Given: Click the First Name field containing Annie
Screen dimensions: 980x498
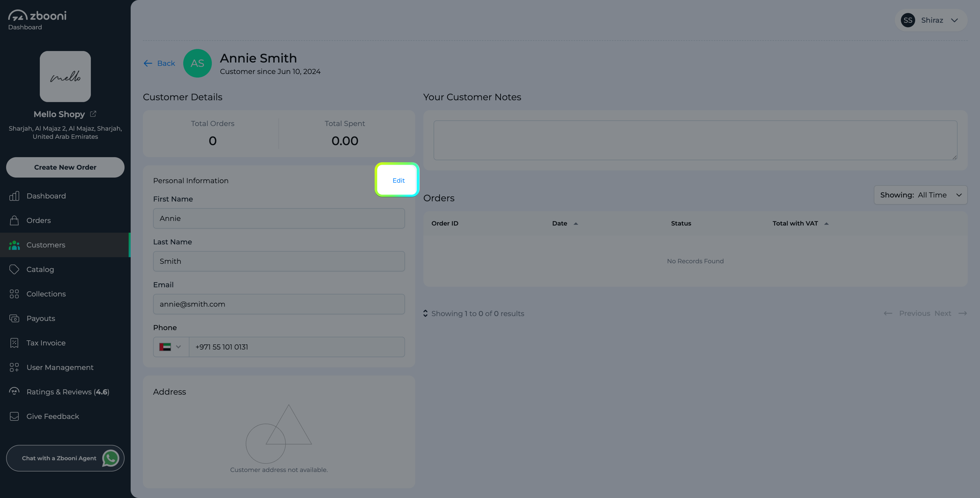Looking at the screenshot, I should 279,218.
